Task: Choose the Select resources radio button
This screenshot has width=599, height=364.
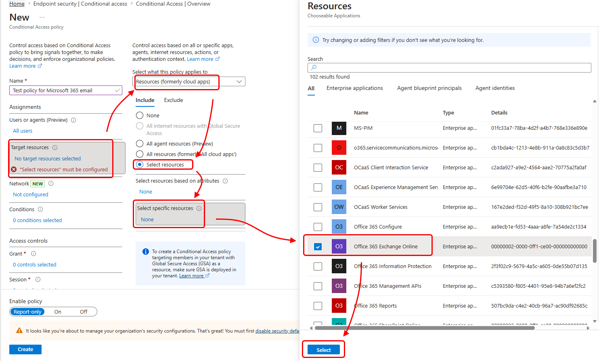Action: [x=140, y=164]
